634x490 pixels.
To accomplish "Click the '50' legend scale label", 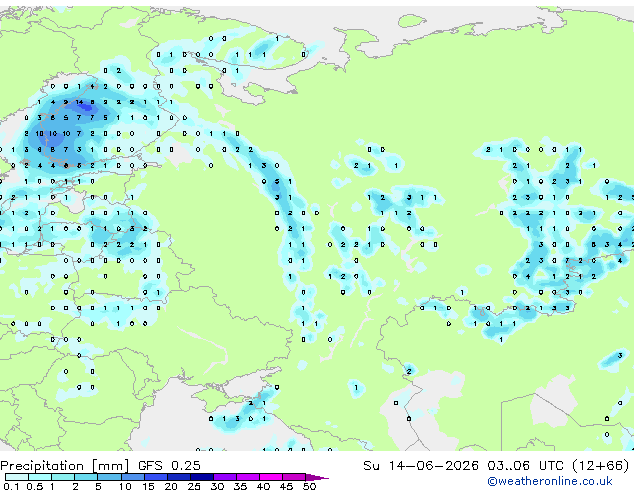I will pyautogui.click(x=309, y=486).
